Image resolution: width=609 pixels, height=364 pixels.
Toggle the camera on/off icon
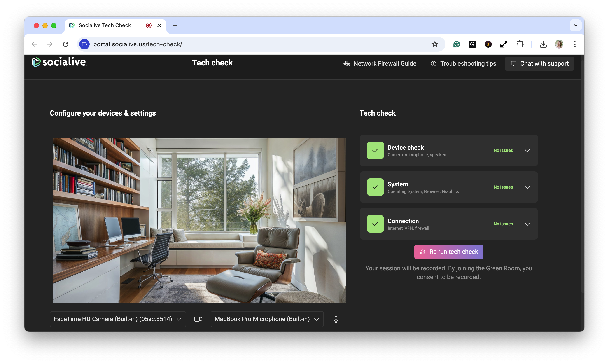198,319
